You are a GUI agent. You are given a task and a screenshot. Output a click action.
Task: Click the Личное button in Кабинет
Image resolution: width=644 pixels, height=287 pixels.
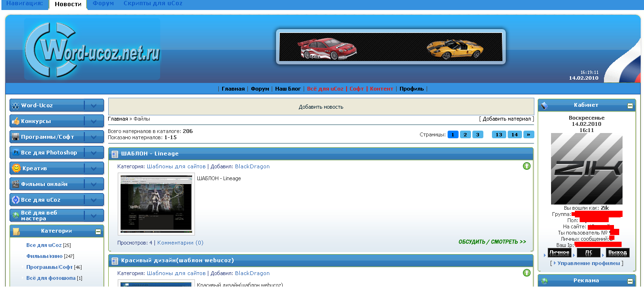pyautogui.click(x=560, y=253)
